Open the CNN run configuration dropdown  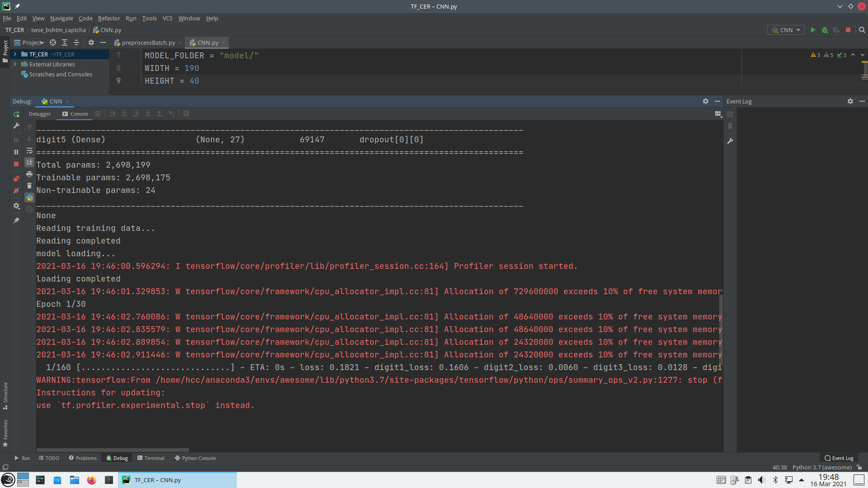pos(786,30)
